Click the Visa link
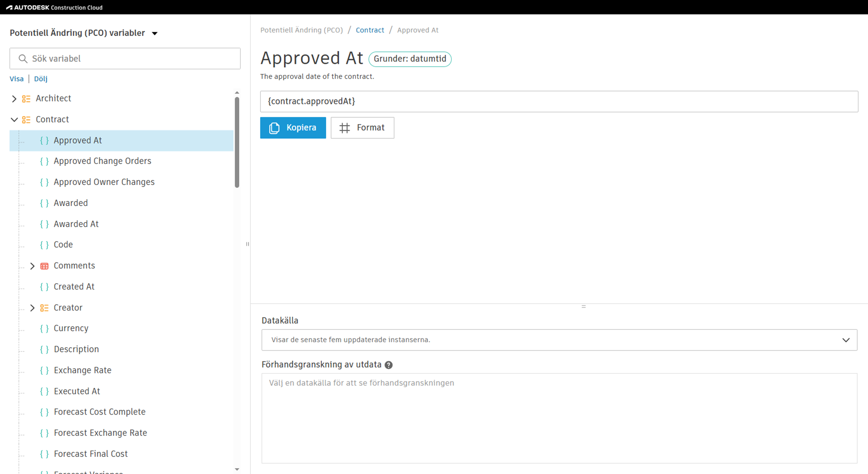This screenshot has width=868, height=474. tap(16, 79)
